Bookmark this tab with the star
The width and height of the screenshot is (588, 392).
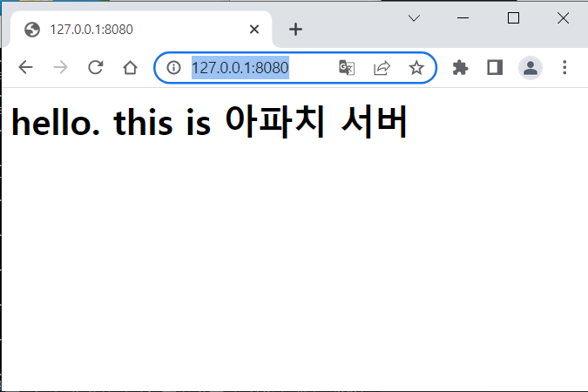pyautogui.click(x=416, y=68)
